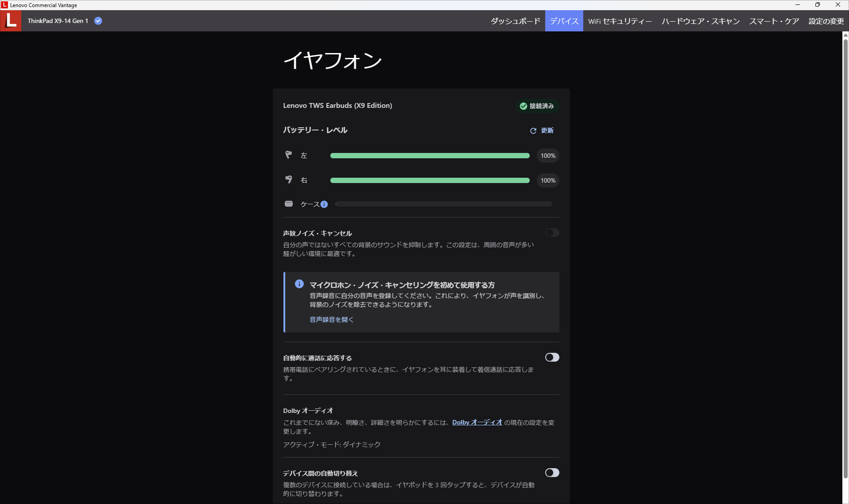Open 設定の変更 menu

826,21
